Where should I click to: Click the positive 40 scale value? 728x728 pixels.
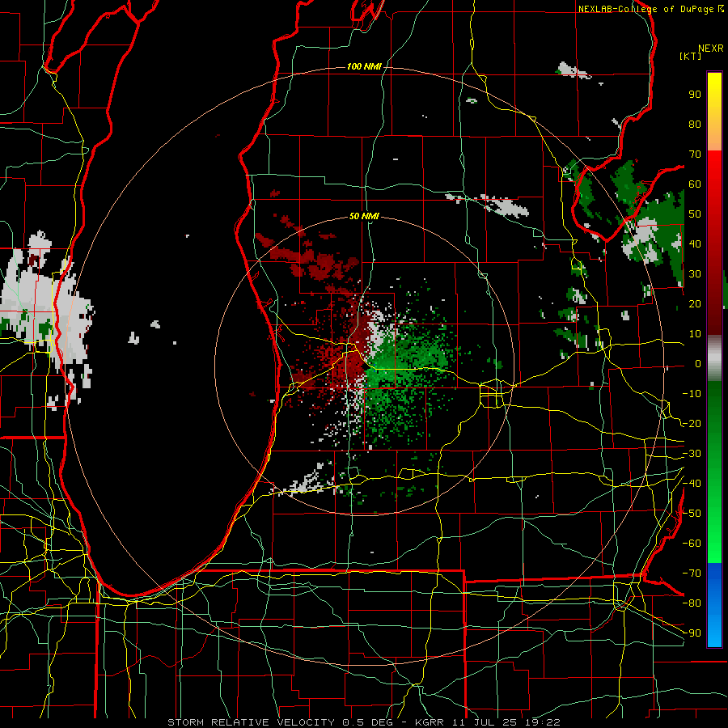point(695,244)
